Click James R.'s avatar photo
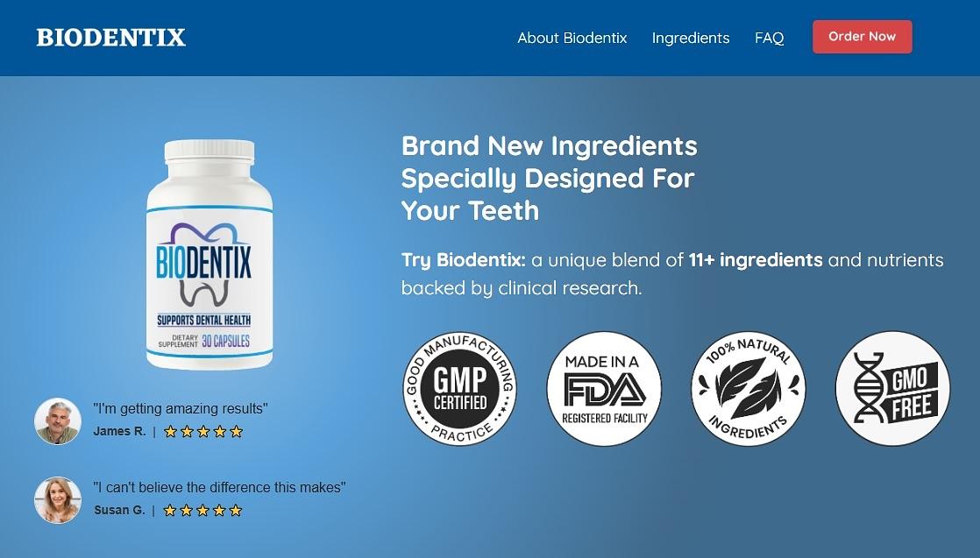This screenshot has width=980, height=558. (58, 421)
